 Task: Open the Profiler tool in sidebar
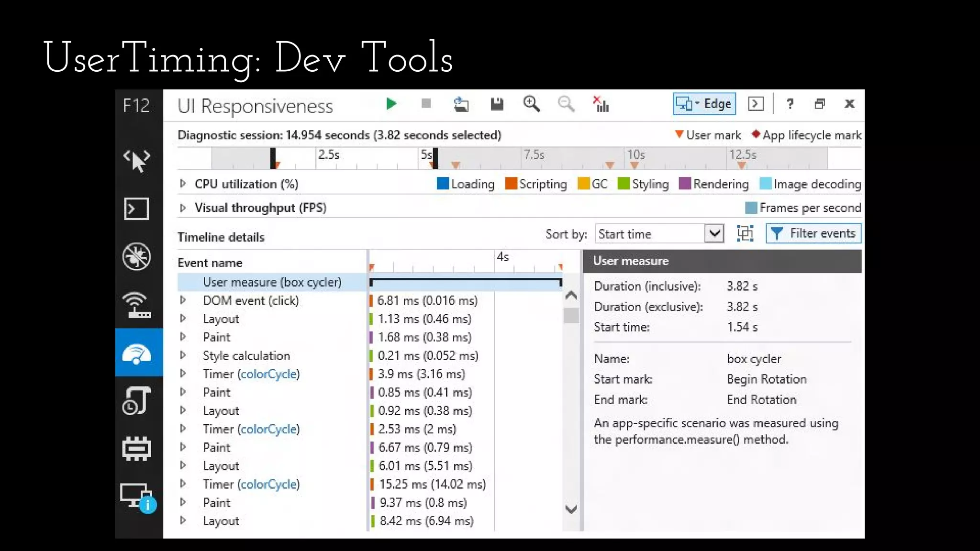coord(137,400)
